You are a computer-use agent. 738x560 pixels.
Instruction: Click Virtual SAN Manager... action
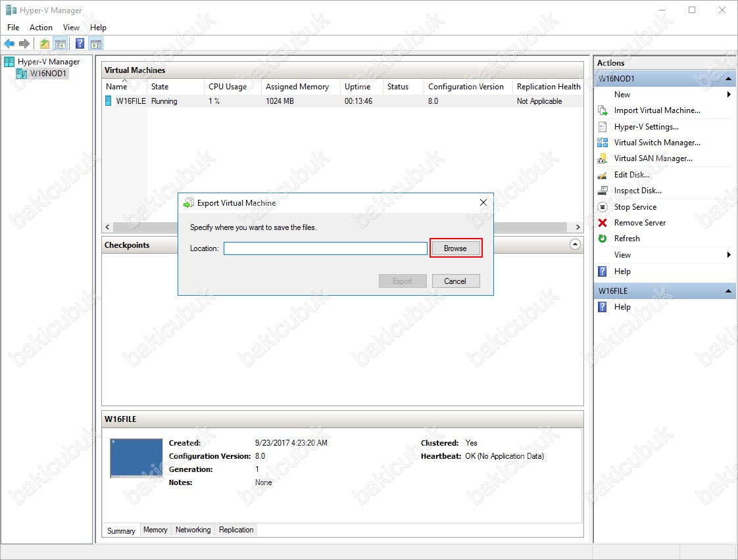tap(653, 158)
